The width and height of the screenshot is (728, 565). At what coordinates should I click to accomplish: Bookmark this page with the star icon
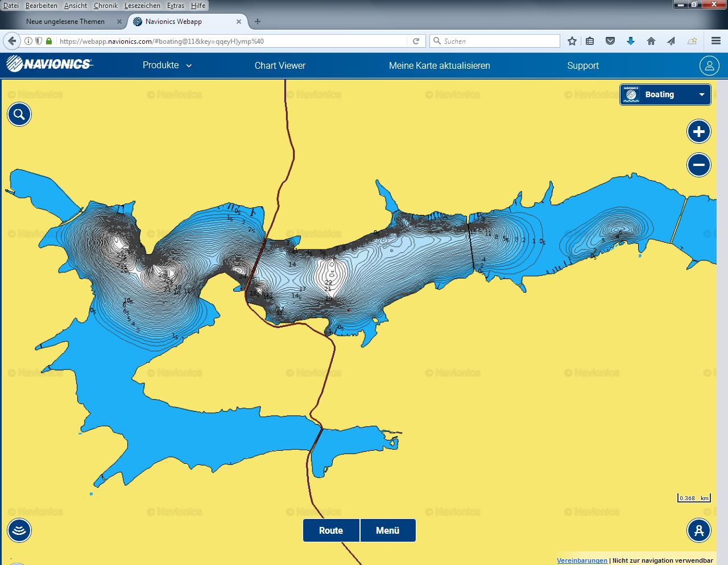pyautogui.click(x=572, y=41)
